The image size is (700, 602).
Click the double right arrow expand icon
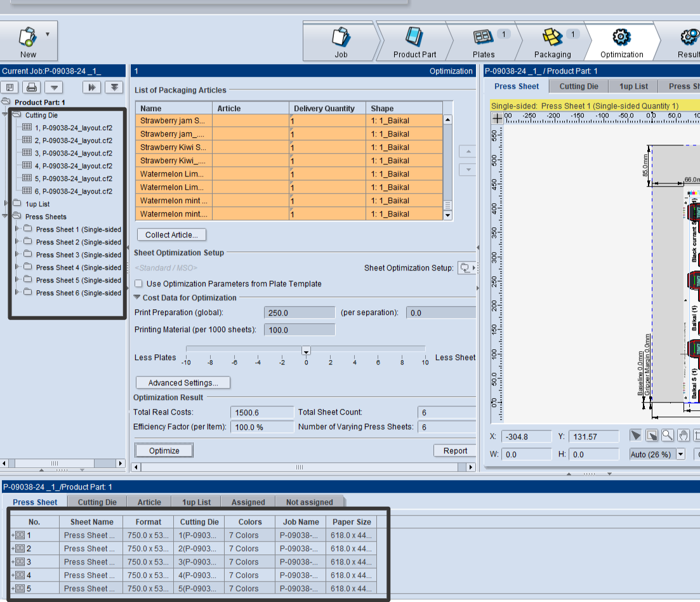(92, 87)
